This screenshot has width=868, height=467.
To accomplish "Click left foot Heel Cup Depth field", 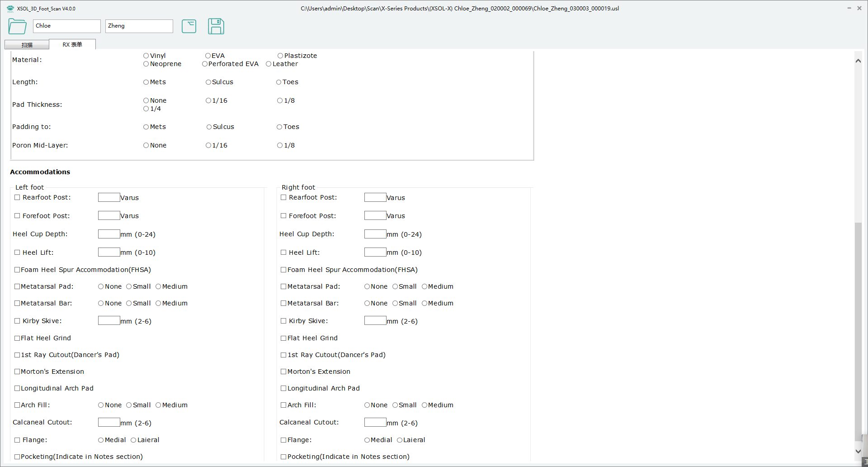I will coord(109,234).
